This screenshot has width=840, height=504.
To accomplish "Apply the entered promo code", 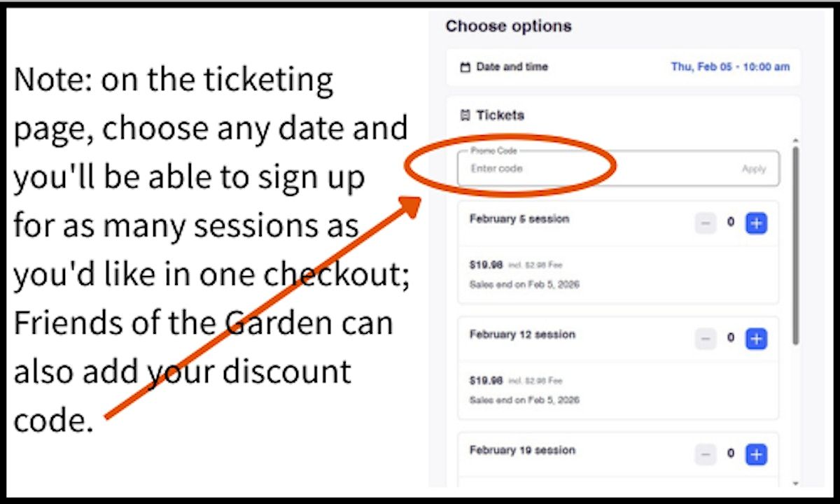I will click(754, 169).
